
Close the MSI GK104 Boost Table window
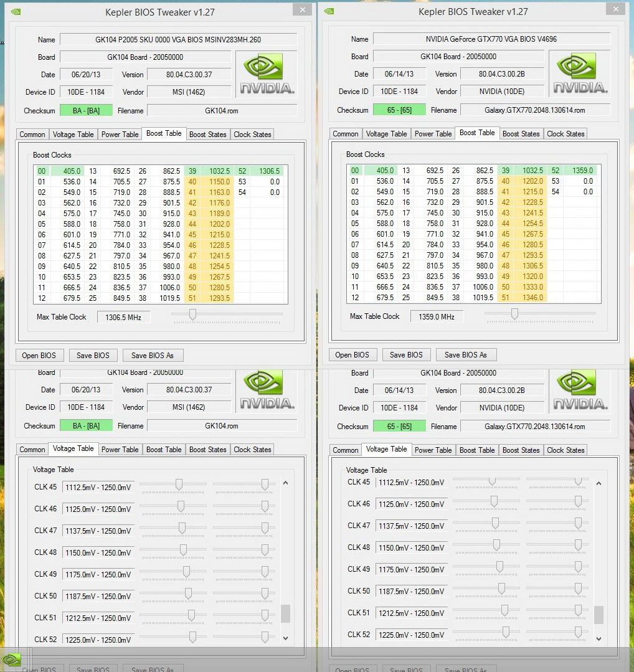pos(302,9)
